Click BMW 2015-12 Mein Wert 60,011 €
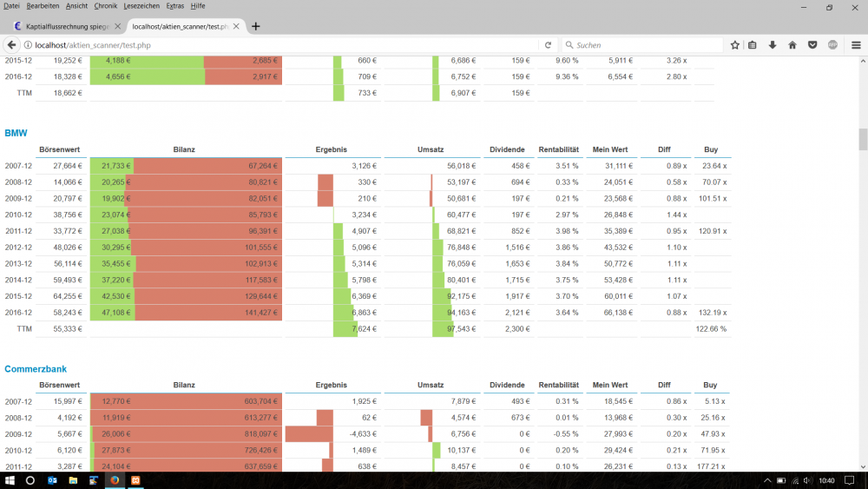868x489 pixels. click(x=618, y=296)
